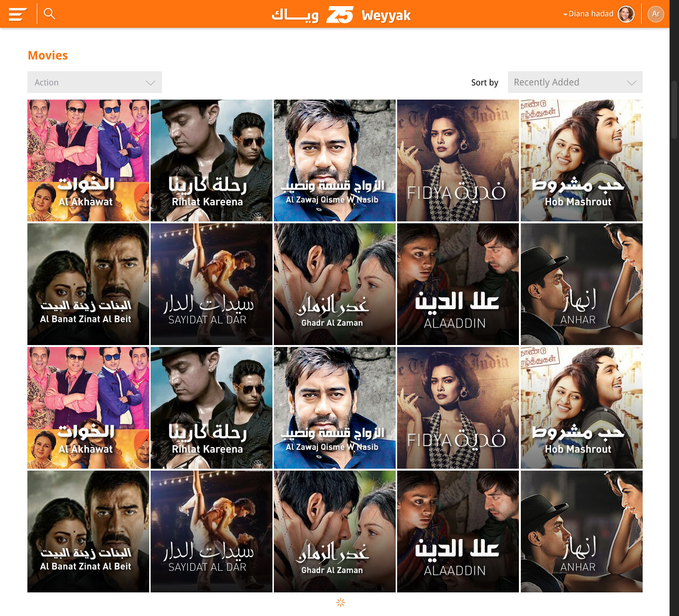
Task: Open third-row Al Zawaj Qisme W Nasib poster
Action: coord(335,408)
